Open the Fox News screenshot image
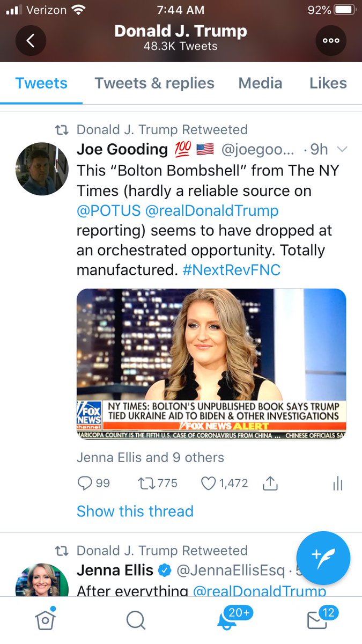This screenshot has height=644, width=362. point(211,364)
